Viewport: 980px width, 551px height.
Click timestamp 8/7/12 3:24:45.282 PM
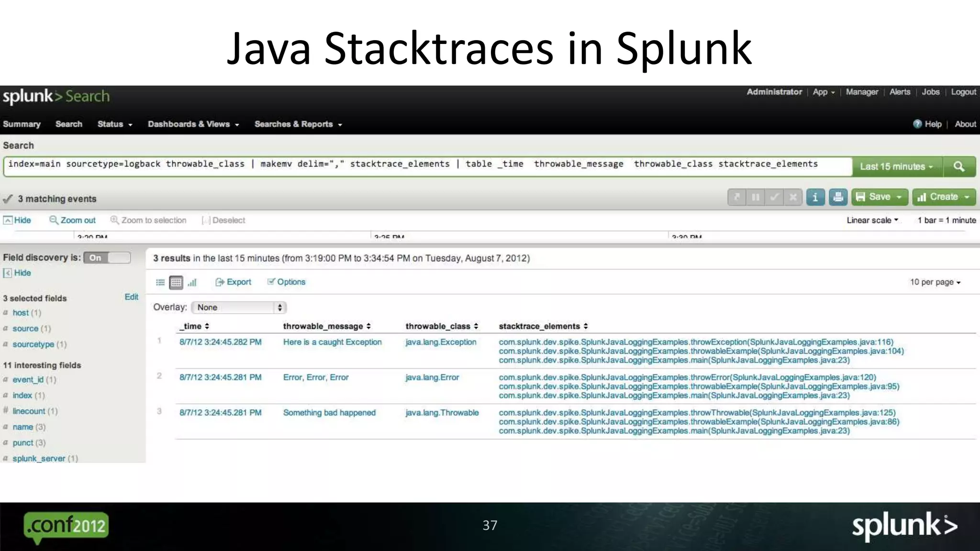click(221, 342)
